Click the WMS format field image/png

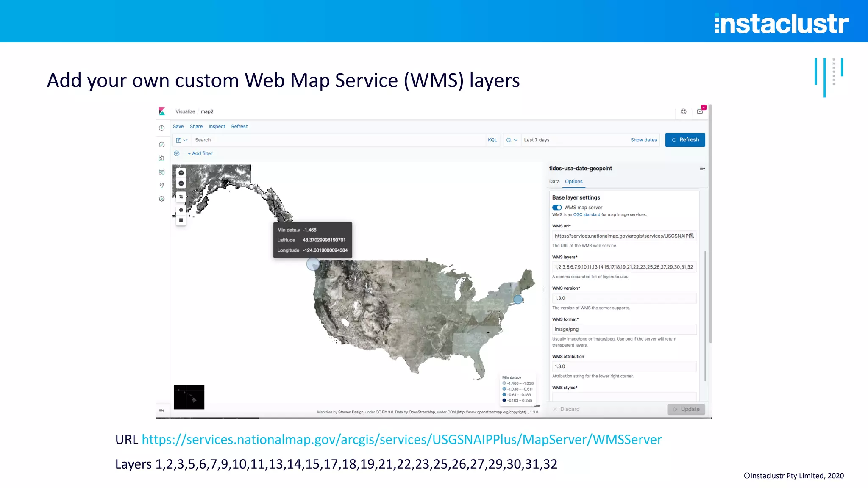pos(624,329)
